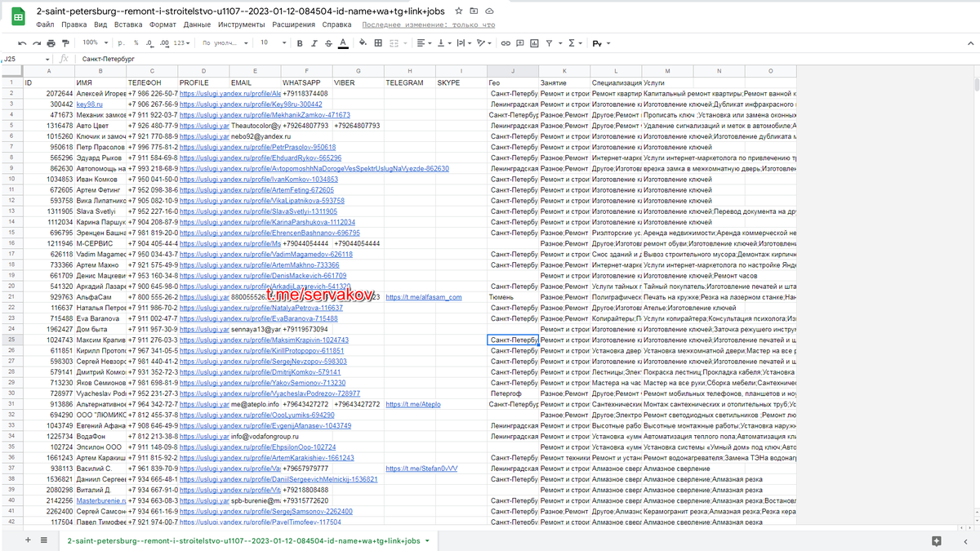Open the Borders grid icon
This screenshot has height=551, width=980.
[378, 43]
